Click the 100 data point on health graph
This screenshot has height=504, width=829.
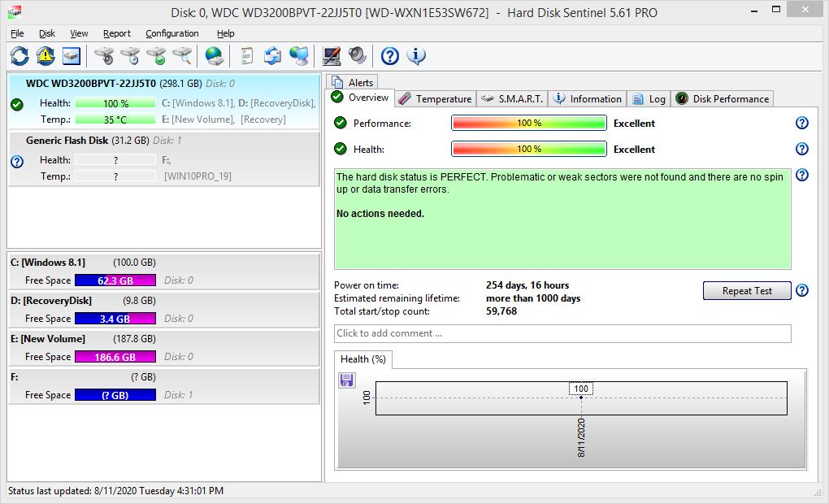point(581,398)
